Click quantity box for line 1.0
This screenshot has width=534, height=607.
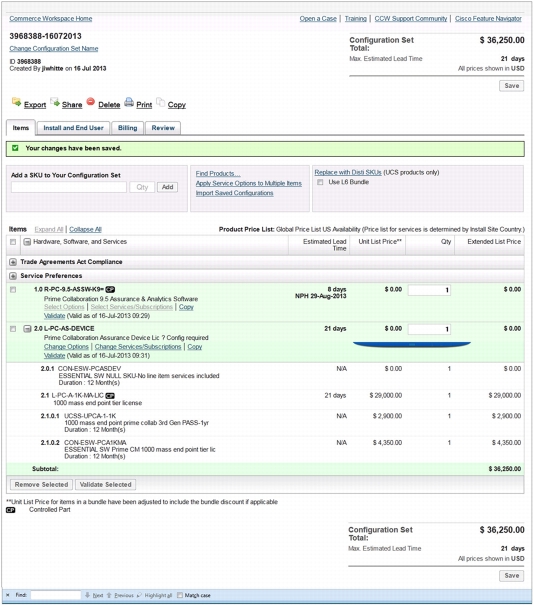click(429, 290)
